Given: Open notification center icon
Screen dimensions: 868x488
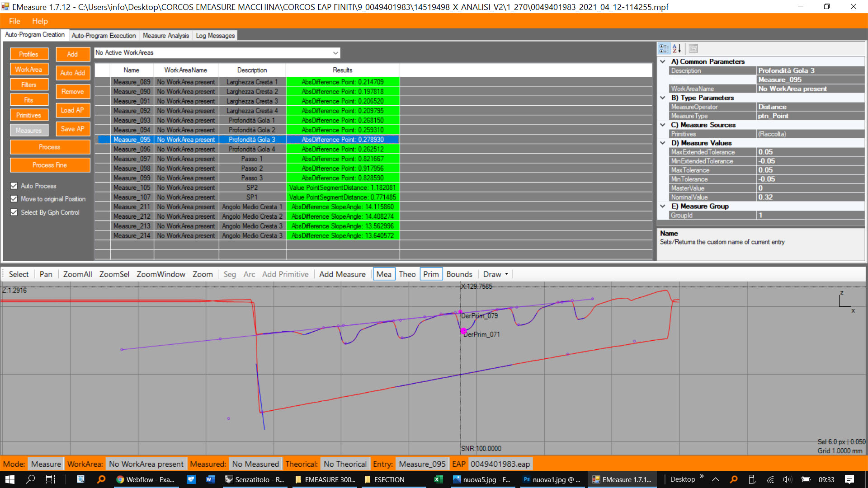Looking at the screenshot, I should pos(849,479).
